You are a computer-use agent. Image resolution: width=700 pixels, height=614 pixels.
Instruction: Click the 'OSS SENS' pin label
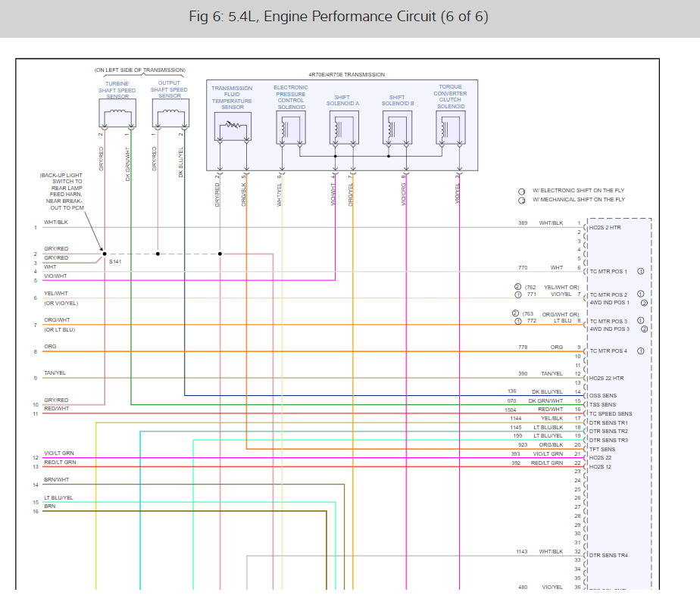(x=603, y=396)
